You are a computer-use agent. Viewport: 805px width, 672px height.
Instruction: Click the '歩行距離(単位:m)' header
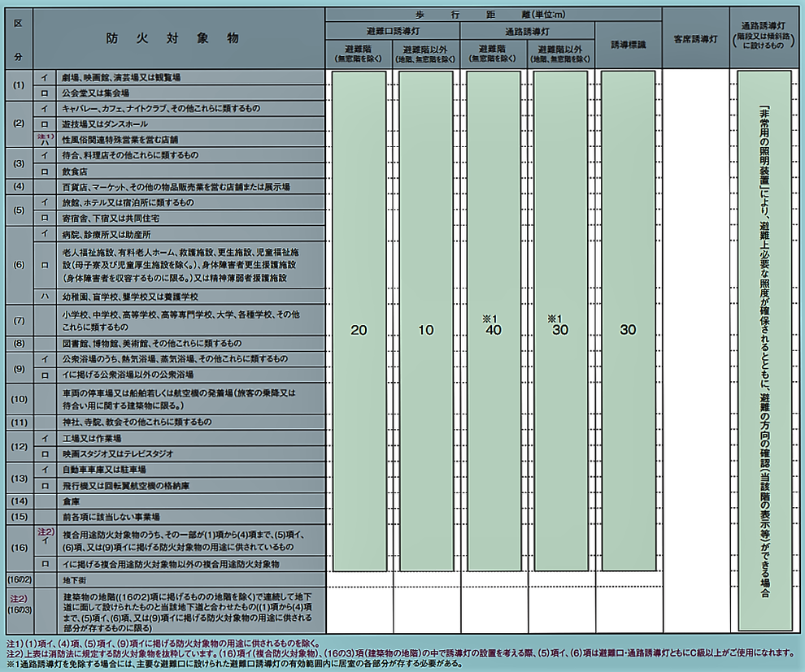[494, 15]
